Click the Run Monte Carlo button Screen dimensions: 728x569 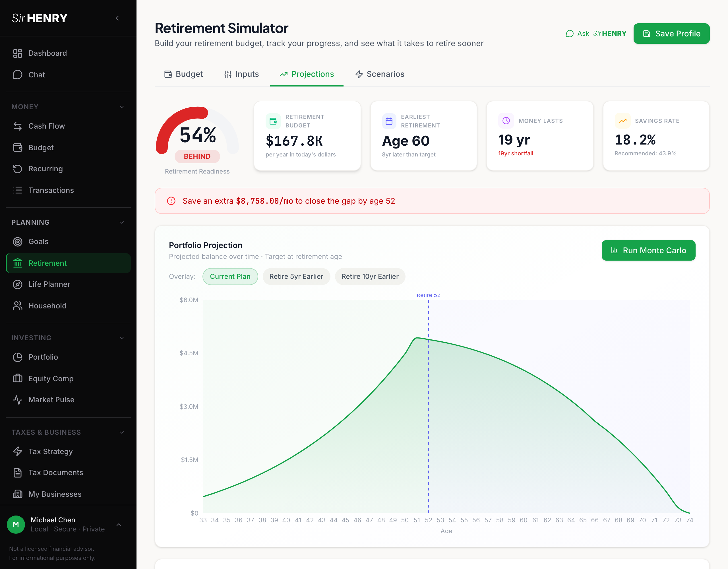[x=648, y=250]
